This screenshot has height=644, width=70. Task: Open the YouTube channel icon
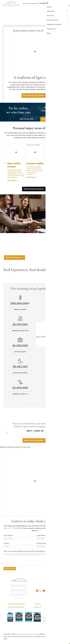(x=44, y=591)
